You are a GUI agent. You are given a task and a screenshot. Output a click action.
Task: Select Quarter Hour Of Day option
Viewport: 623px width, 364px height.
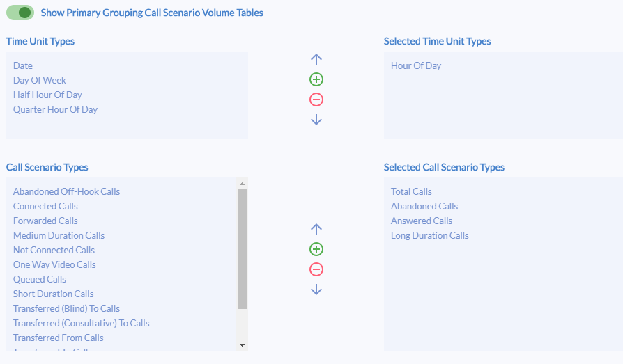coord(55,109)
